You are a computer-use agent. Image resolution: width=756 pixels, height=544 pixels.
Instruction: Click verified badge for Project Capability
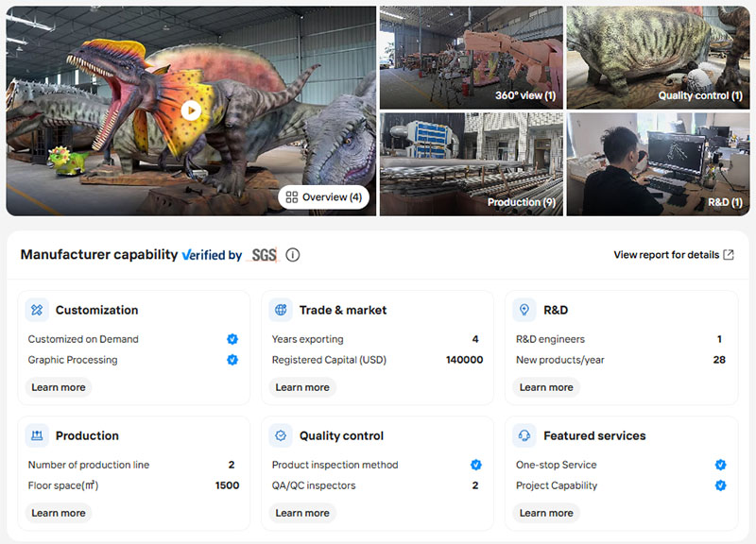pyautogui.click(x=720, y=485)
